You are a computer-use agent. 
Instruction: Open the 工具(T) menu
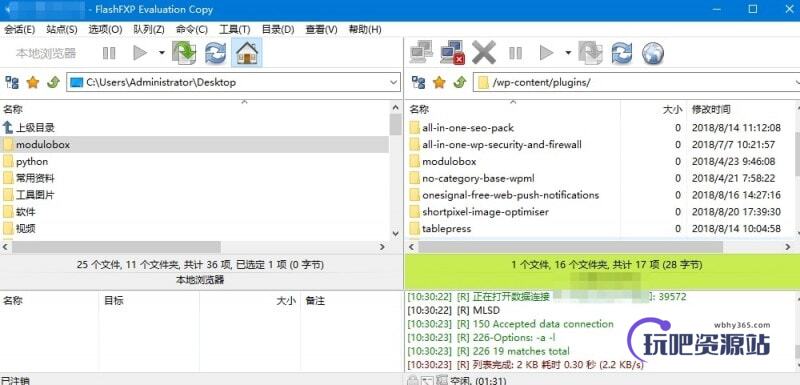click(x=234, y=30)
